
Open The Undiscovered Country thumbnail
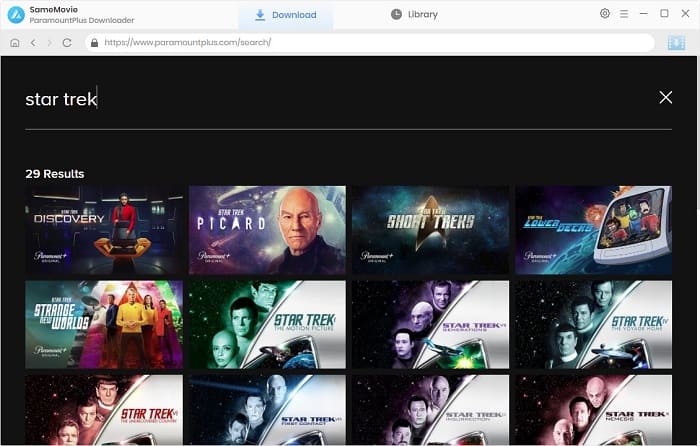(104, 410)
